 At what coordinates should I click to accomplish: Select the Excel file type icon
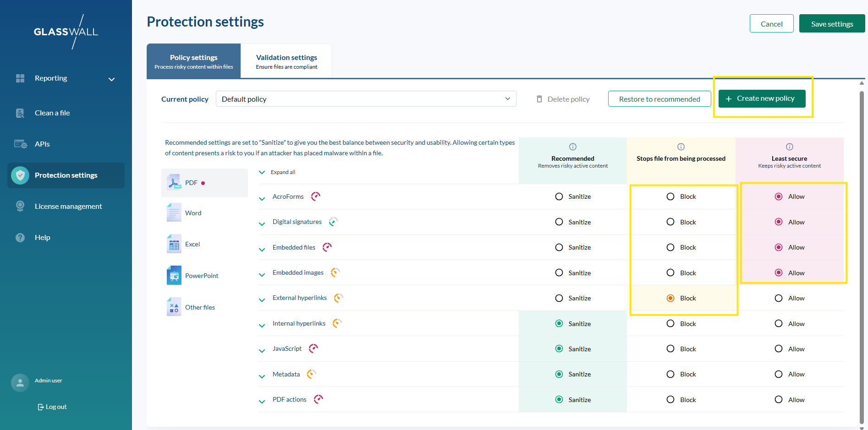pyautogui.click(x=174, y=244)
